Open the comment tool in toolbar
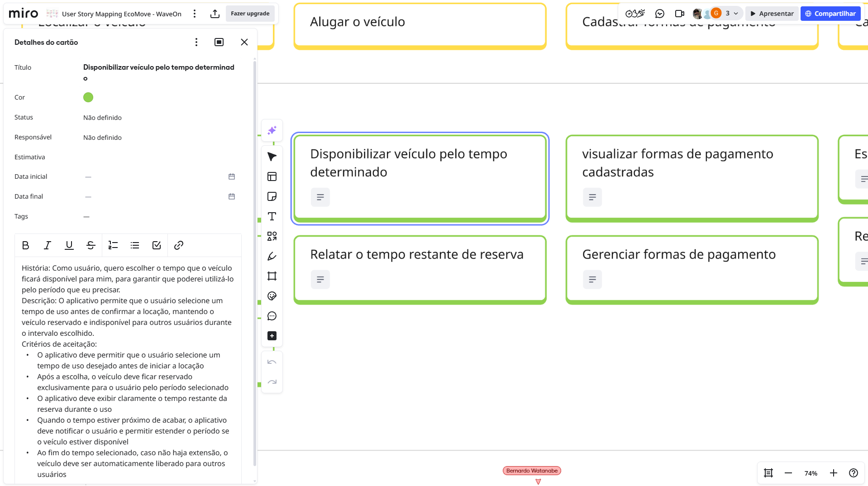The width and height of the screenshot is (868, 486). pos(272,316)
